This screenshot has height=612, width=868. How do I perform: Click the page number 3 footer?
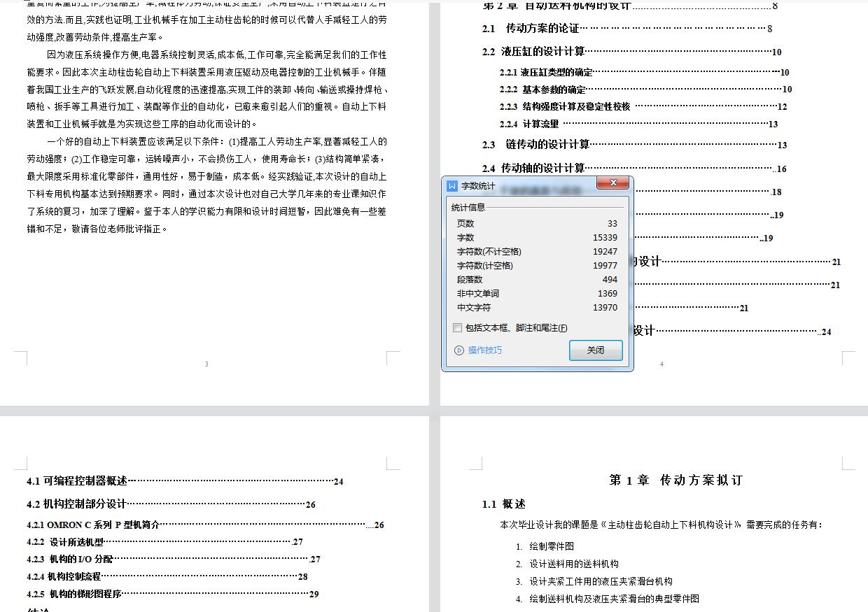[x=206, y=364]
